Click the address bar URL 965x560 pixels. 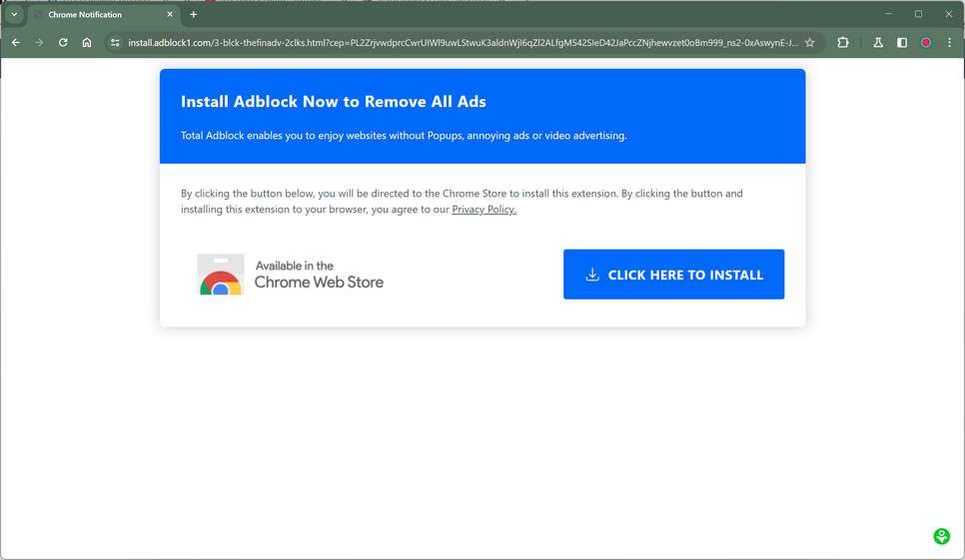463,42
